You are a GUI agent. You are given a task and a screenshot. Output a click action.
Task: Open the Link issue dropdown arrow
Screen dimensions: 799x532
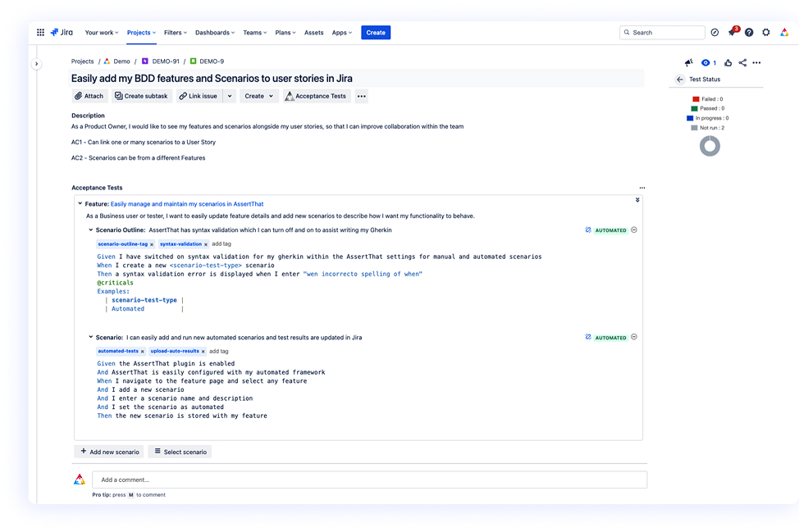click(229, 96)
